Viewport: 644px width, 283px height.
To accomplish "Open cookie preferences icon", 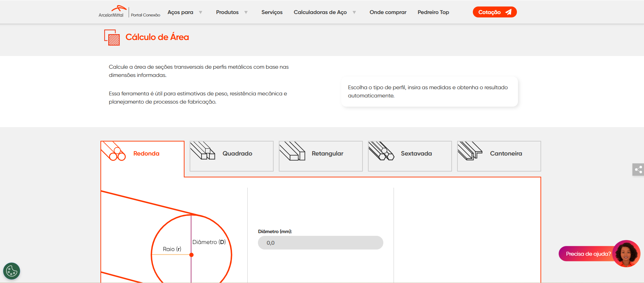I will pos(12,271).
